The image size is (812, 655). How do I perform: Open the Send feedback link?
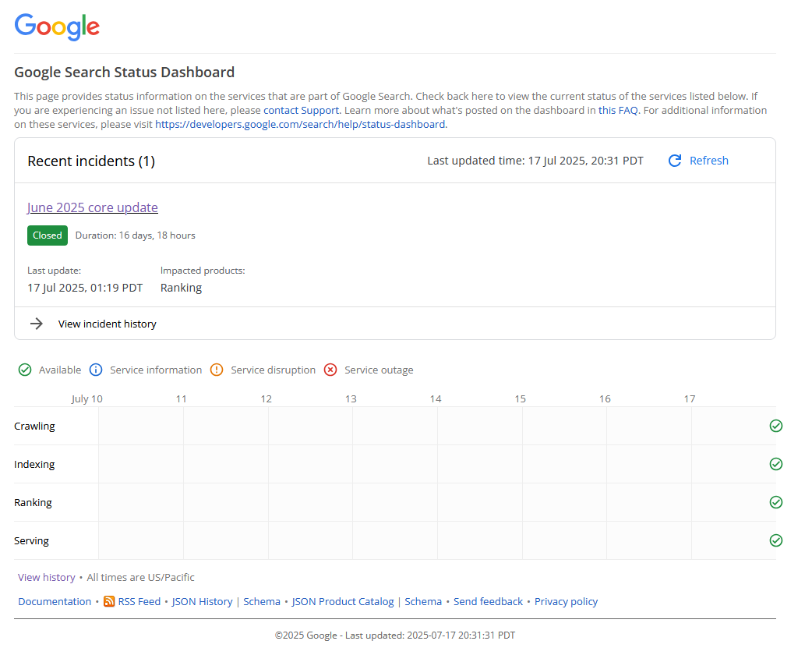pos(489,602)
